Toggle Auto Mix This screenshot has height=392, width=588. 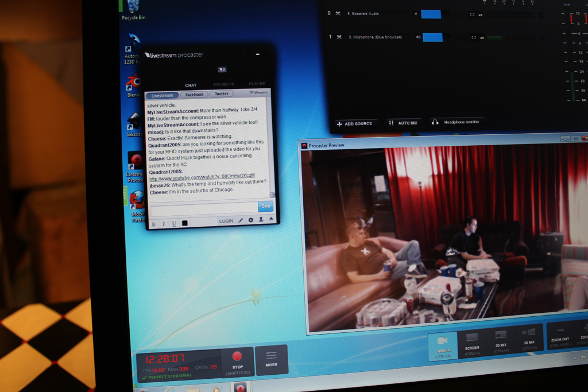403,123
